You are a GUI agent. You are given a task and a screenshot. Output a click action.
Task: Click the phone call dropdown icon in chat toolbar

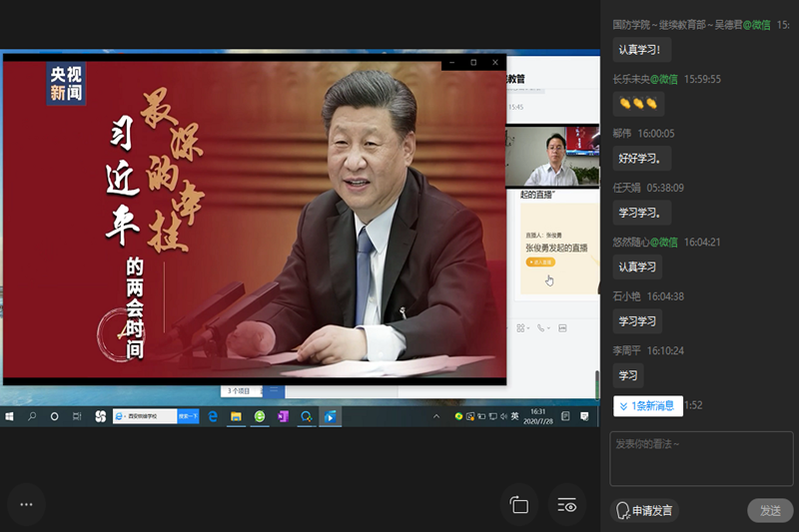542,327
